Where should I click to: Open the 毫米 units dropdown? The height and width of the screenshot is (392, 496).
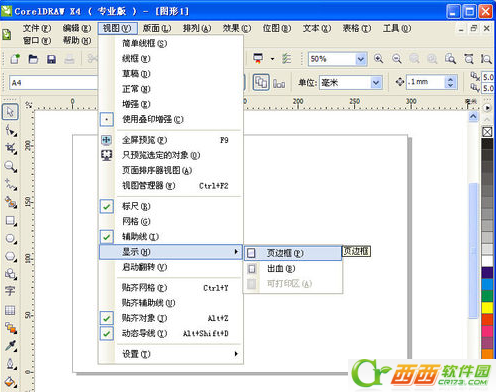[x=376, y=82]
